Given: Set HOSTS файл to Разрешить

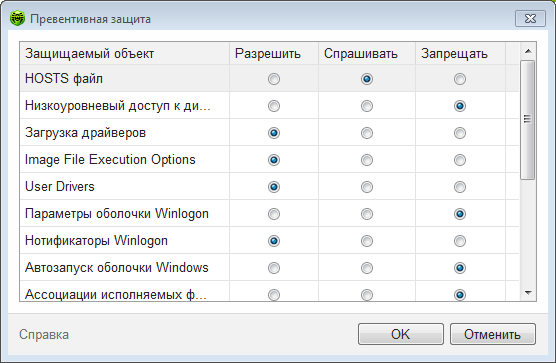Looking at the screenshot, I should [274, 79].
